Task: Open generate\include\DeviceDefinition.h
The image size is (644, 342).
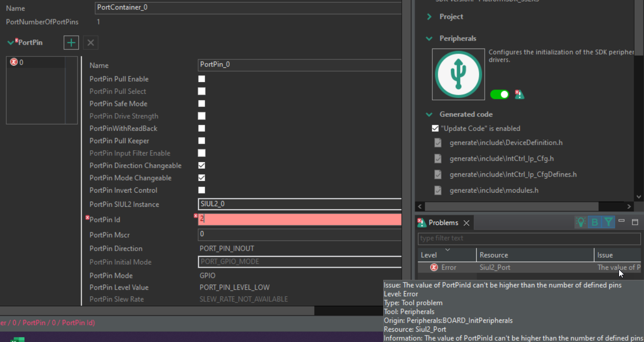Action: click(506, 143)
